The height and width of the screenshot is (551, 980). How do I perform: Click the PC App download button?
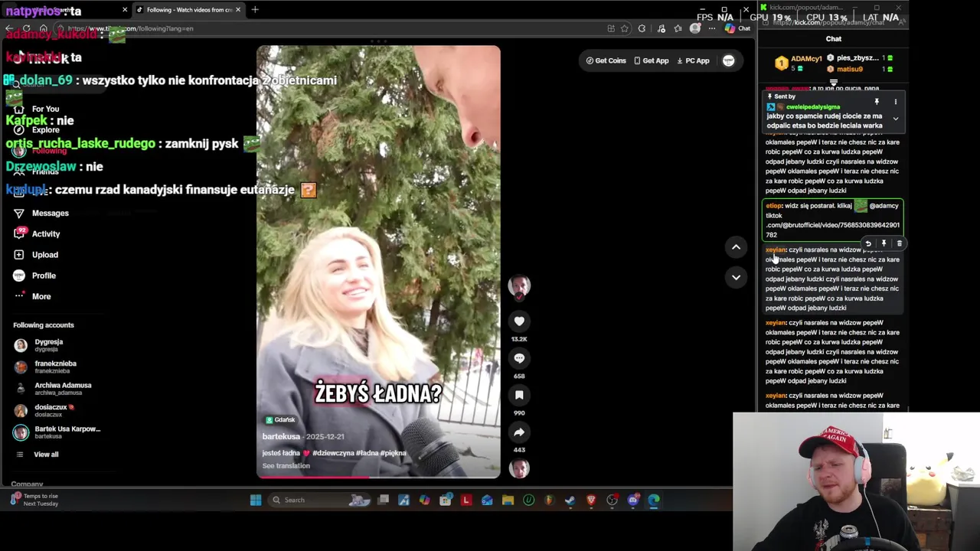[x=693, y=60]
